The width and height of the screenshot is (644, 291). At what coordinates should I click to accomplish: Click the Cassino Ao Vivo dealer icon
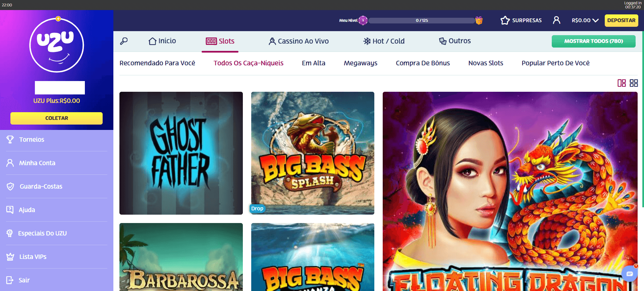click(272, 41)
